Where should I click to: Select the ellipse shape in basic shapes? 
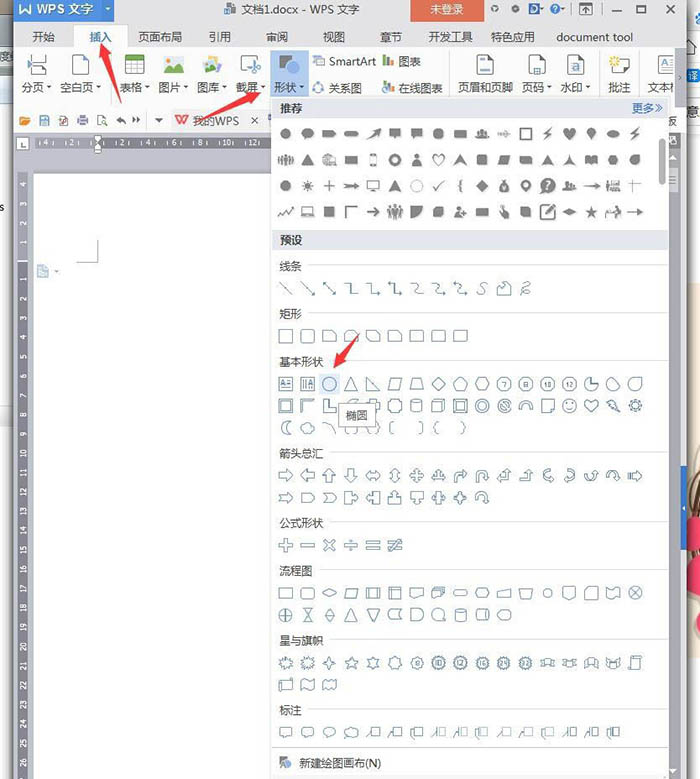(x=329, y=384)
